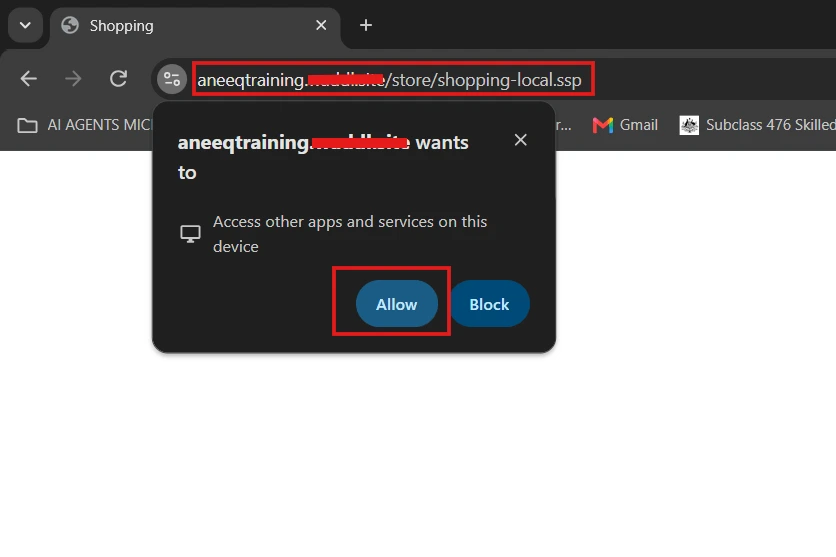Select the Shopping tab
836x557 pixels.
click(195, 26)
